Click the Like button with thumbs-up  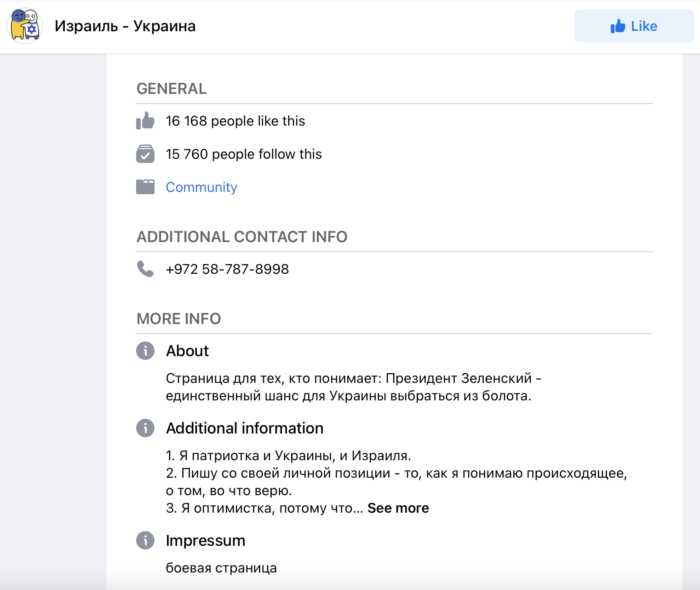(634, 26)
